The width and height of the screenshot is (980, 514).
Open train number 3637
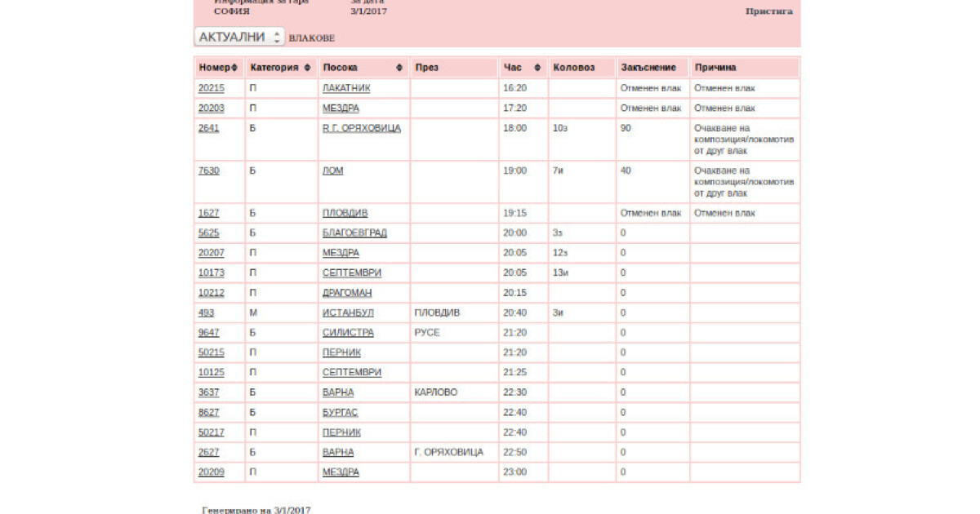click(x=208, y=392)
